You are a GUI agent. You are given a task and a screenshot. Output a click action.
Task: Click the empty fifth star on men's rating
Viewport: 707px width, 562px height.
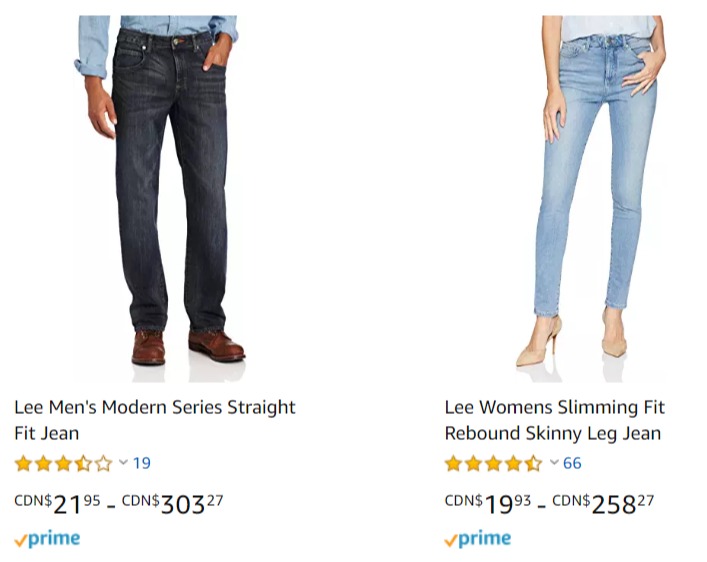point(104,463)
